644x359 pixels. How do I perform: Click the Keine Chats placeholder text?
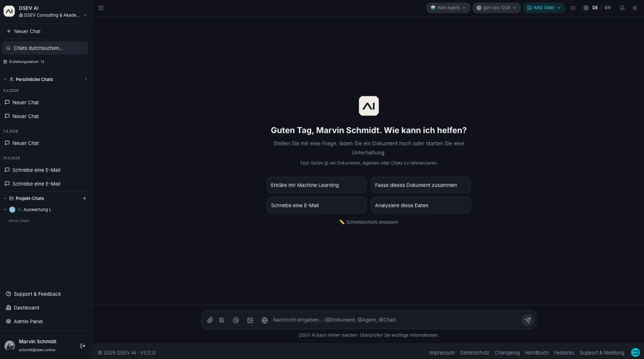click(19, 221)
